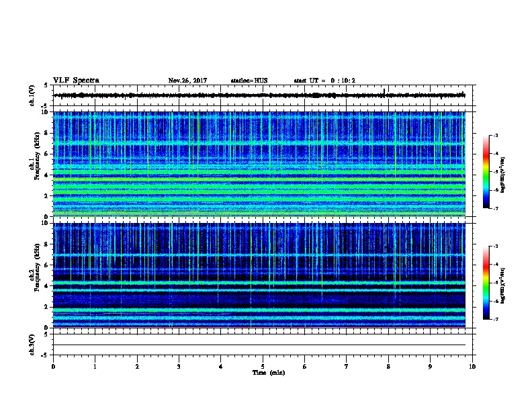Click inside the ch.2 spectrogram panel
The height and width of the screenshot is (411, 532).
(259, 275)
